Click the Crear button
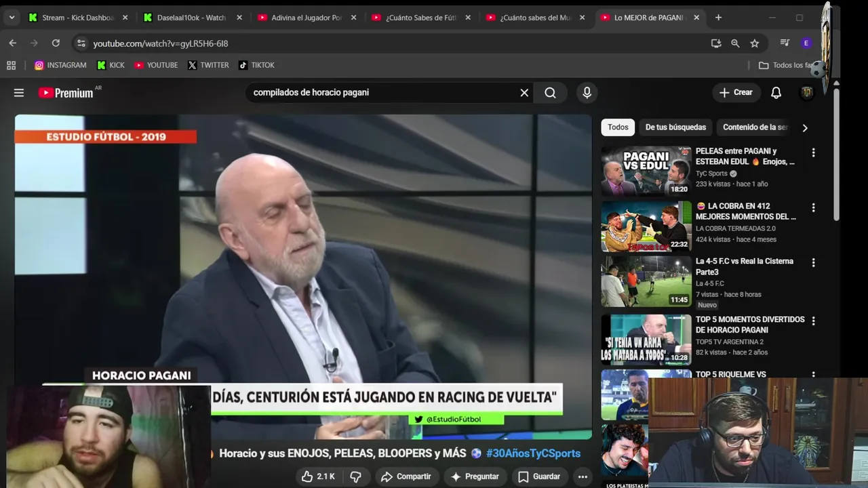Viewport: 868px width, 488px height. click(736, 93)
